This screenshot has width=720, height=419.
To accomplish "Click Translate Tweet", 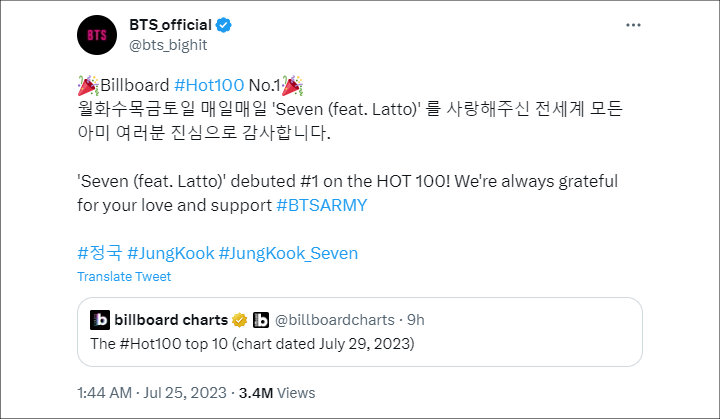I will pos(124,277).
